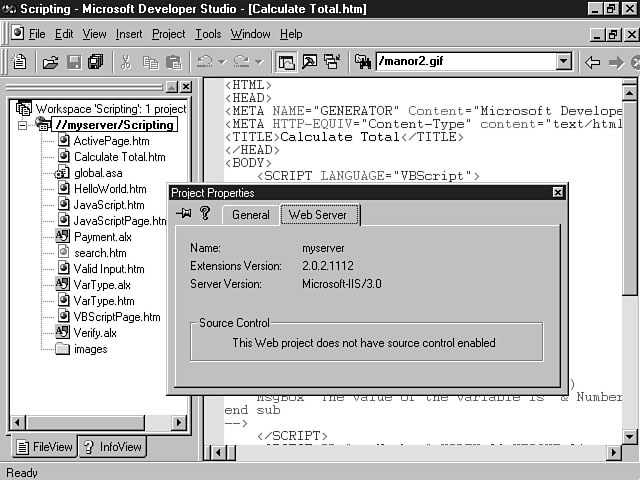Click the Workspace window toolbar icon
This screenshot has width=640, height=480.
tap(287, 62)
